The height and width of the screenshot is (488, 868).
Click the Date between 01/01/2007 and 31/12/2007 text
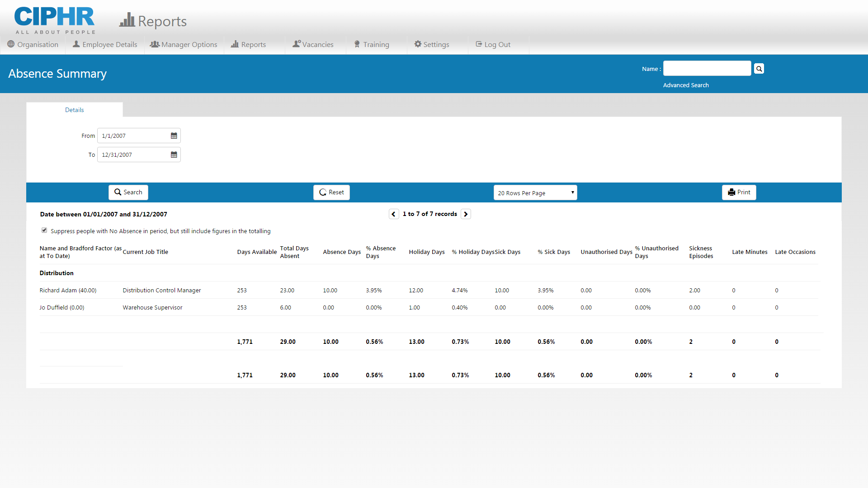pos(104,215)
